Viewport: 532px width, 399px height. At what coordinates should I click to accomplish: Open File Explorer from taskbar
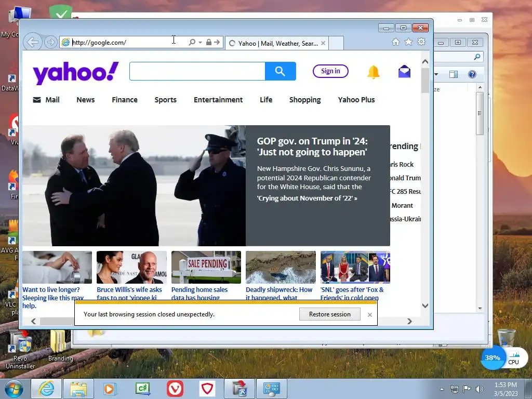coord(78,389)
